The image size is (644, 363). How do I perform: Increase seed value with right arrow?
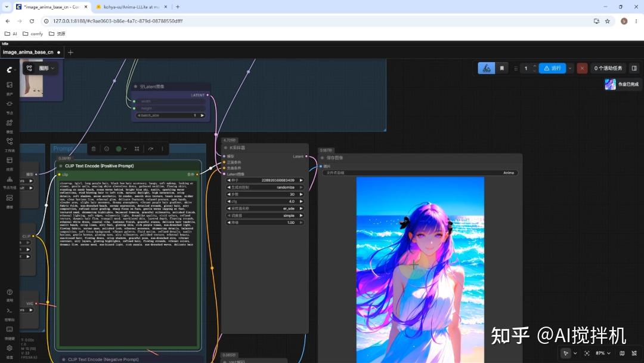click(301, 180)
